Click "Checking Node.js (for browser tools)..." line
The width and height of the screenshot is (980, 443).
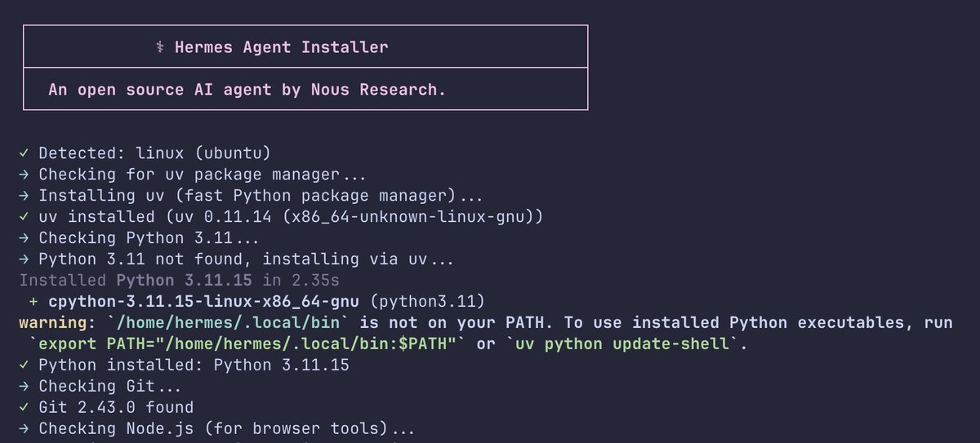[227, 429]
